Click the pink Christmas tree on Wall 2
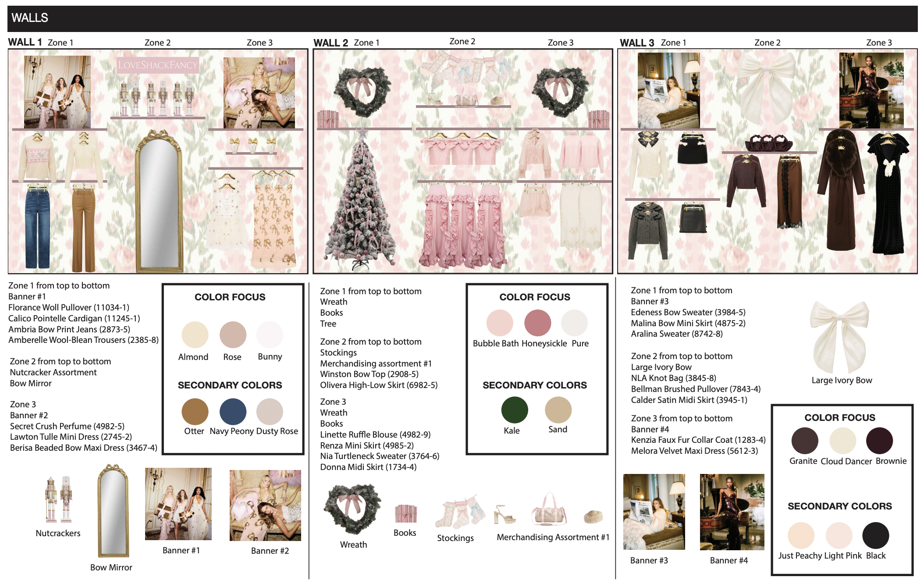924x584 pixels. click(x=361, y=202)
